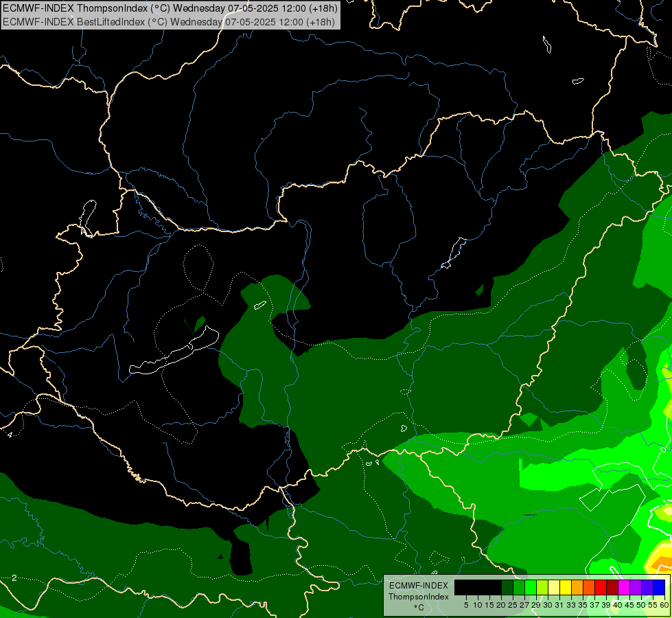
Task: Select the blue 55-60 legend swatch
Action: [659, 588]
